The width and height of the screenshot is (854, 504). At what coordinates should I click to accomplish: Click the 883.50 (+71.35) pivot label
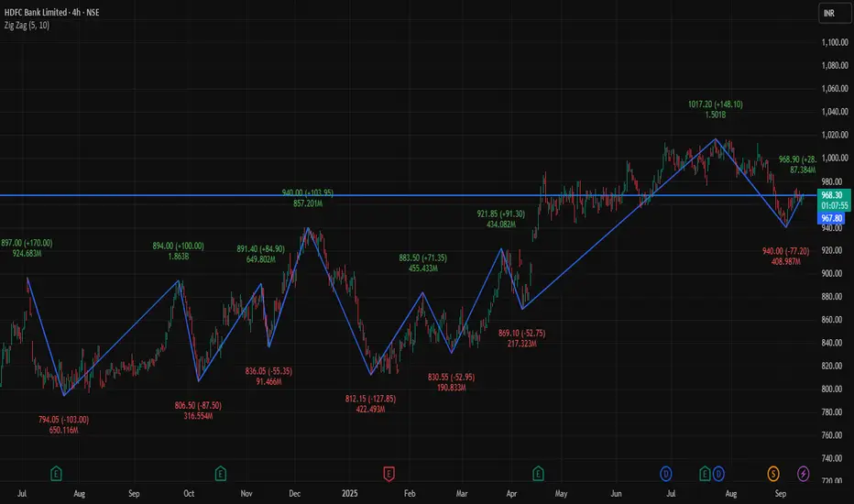coord(422,257)
